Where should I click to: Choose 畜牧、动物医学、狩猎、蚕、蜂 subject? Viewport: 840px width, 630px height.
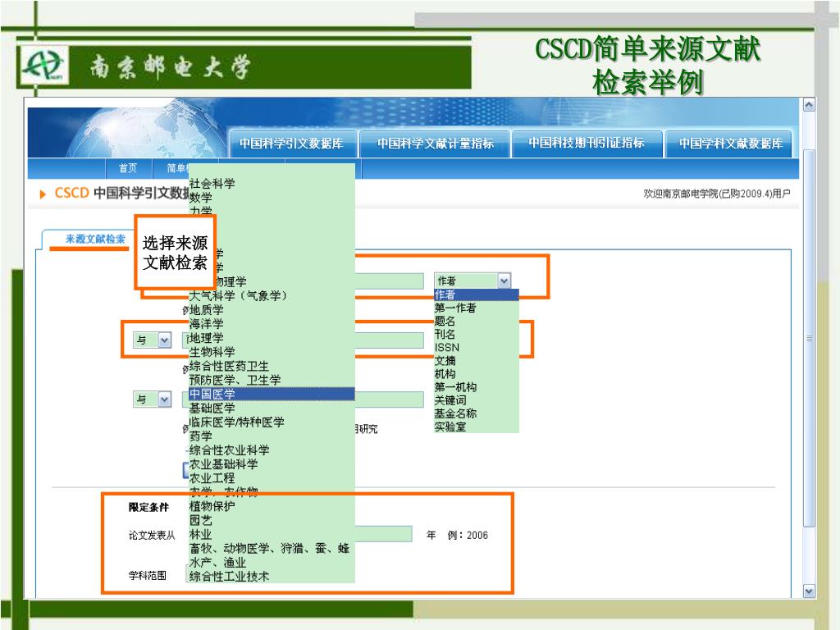pos(272,548)
